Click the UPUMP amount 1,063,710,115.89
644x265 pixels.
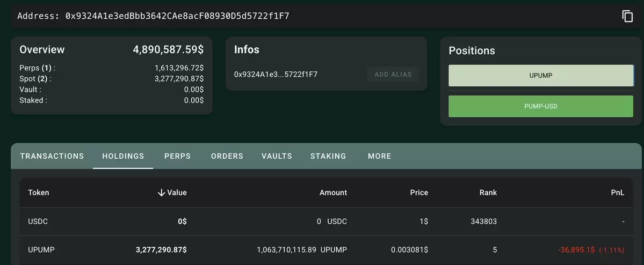pos(287,249)
